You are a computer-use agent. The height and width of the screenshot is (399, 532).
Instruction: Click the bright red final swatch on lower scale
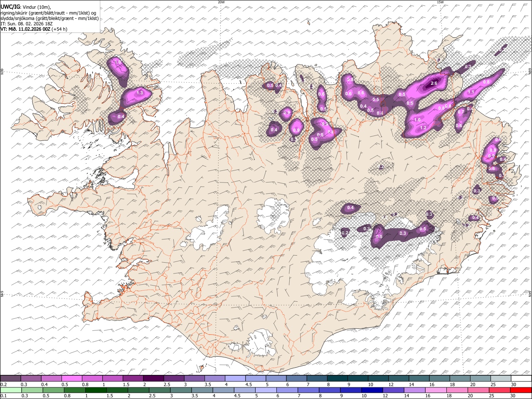(521, 390)
